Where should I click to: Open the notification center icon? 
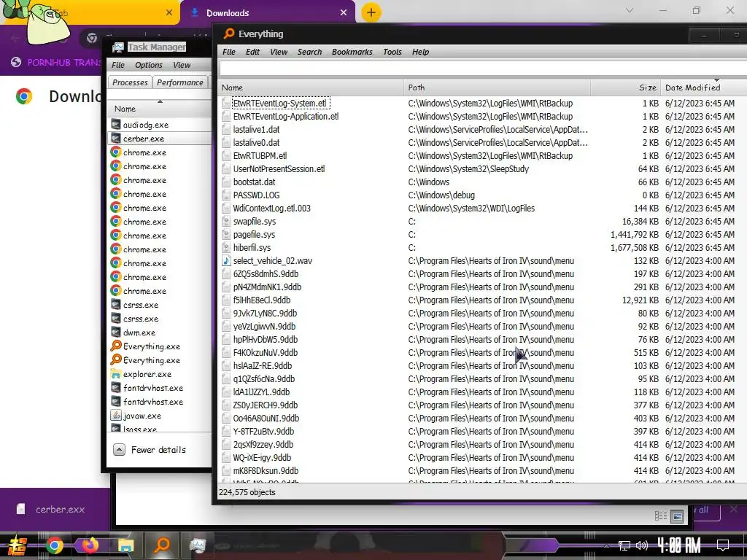[723, 545]
